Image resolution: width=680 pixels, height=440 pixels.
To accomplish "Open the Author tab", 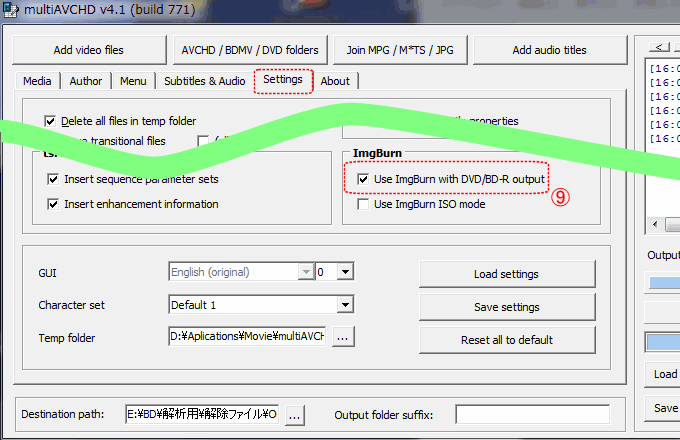I will click(x=87, y=81).
